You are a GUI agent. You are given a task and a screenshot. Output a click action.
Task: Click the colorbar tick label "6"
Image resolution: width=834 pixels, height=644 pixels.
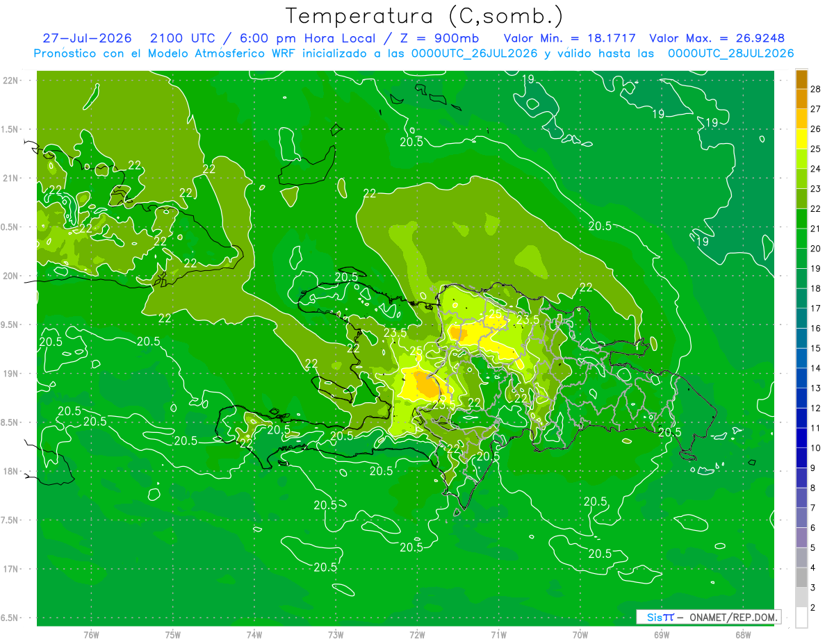814,528
